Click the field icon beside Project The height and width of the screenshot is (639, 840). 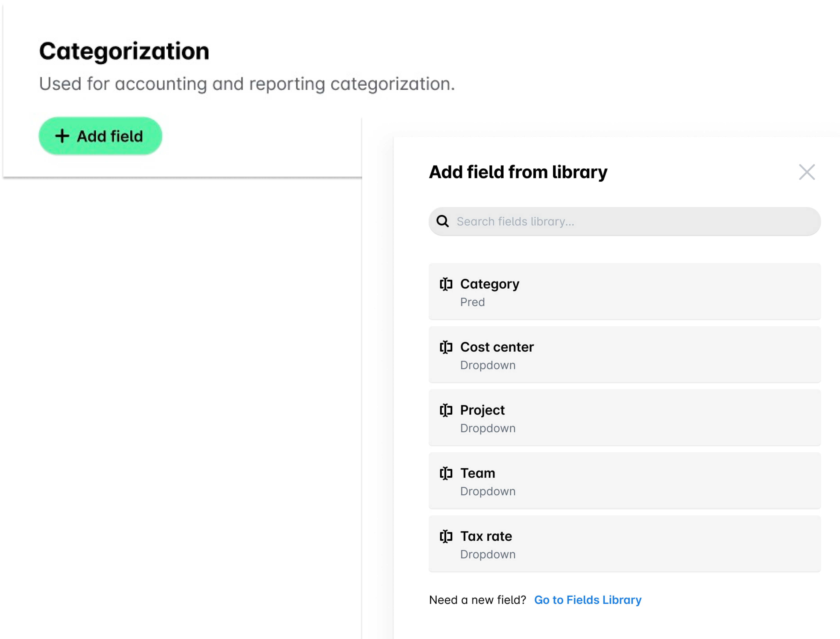(x=447, y=410)
